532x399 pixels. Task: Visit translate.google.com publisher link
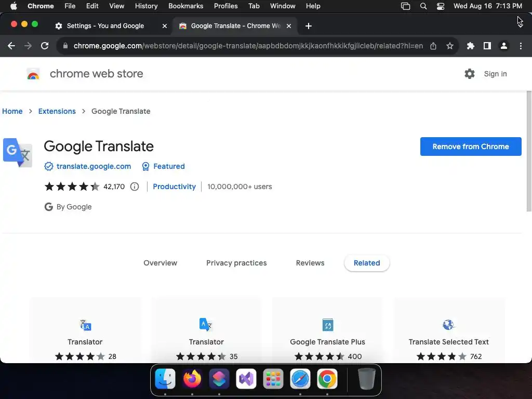(94, 166)
